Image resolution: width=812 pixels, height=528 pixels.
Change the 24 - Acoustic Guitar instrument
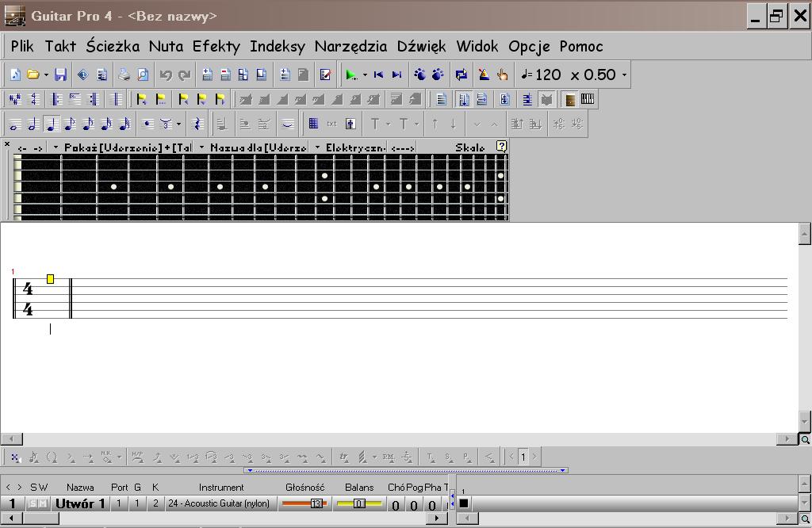click(x=219, y=503)
